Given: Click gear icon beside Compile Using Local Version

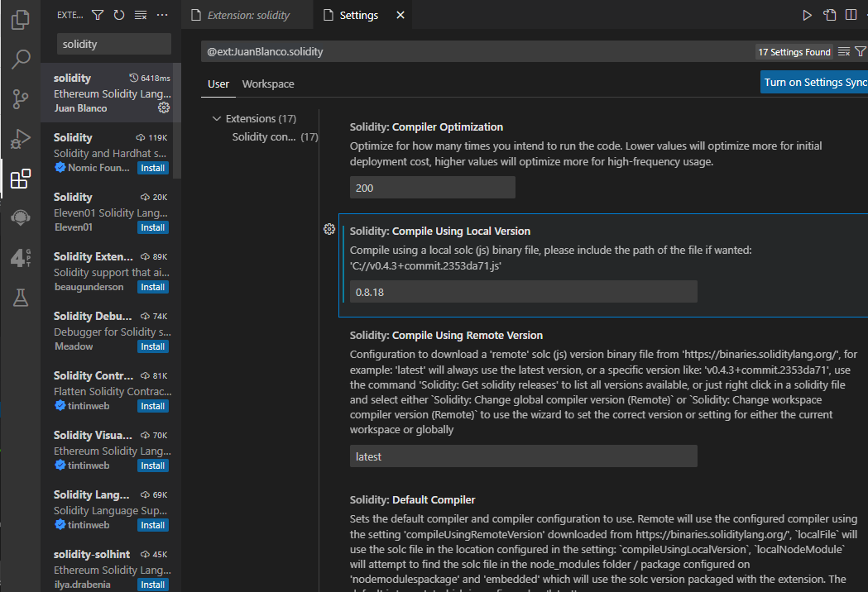Looking at the screenshot, I should [329, 229].
